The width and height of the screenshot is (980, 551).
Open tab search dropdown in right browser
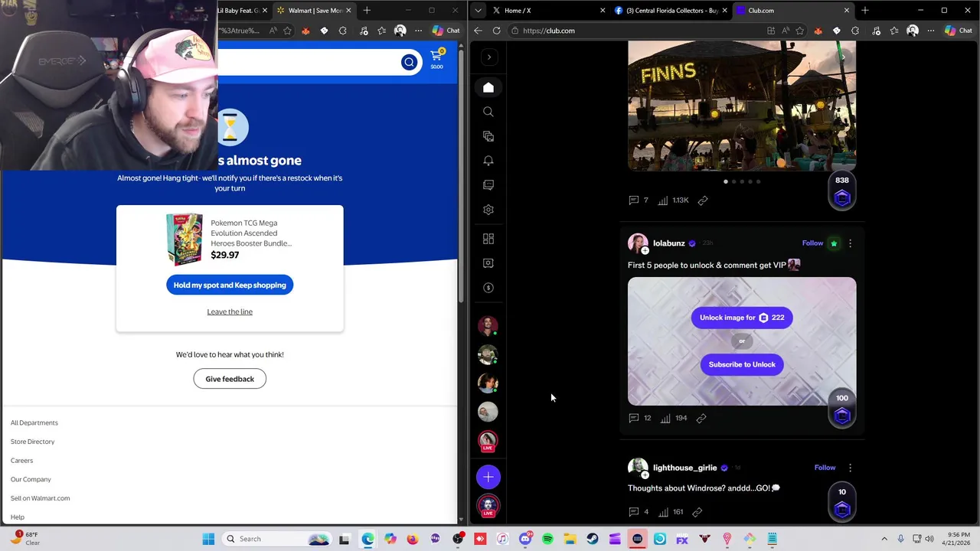(x=478, y=11)
